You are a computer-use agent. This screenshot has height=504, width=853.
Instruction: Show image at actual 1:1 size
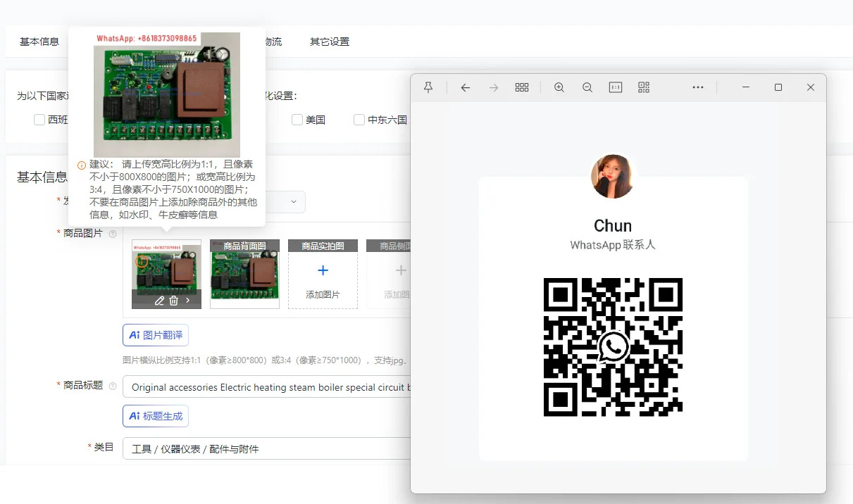[616, 87]
